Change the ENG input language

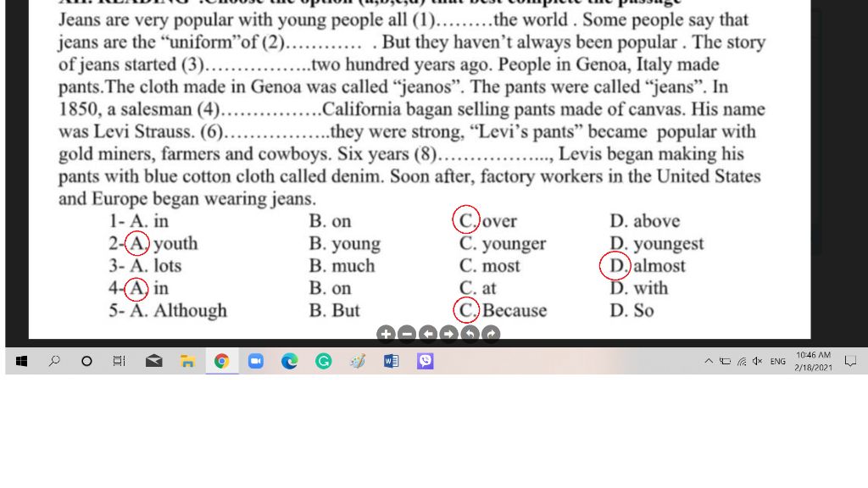[x=778, y=361]
